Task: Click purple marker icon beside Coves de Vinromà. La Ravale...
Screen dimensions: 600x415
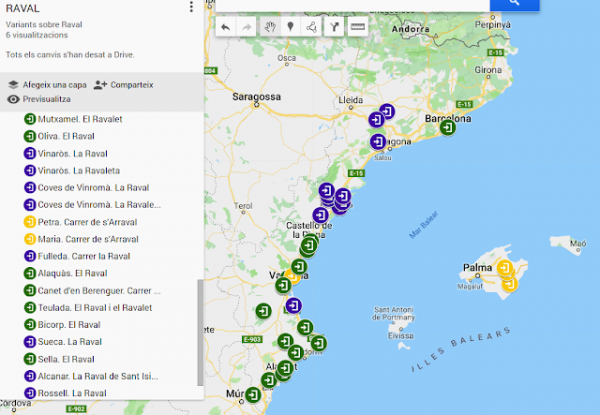Action: (30, 205)
